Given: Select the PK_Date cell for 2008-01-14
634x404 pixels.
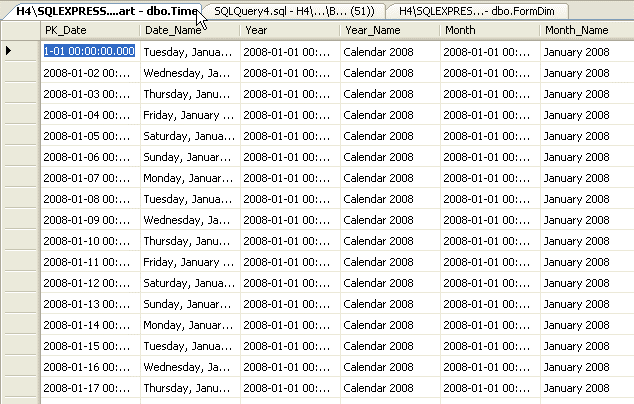Looking at the screenshot, I should tap(90, 324).
